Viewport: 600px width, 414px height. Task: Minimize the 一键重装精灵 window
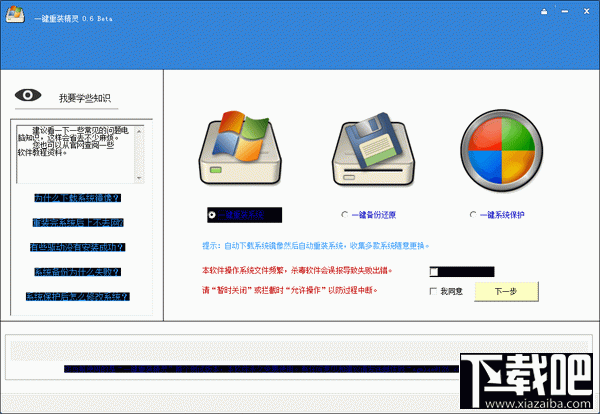point(565,12)
